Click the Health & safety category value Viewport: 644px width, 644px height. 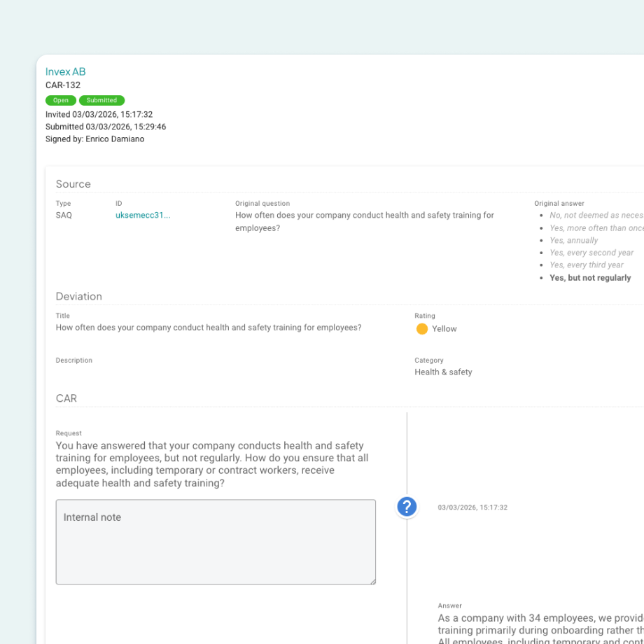[443, 372]
